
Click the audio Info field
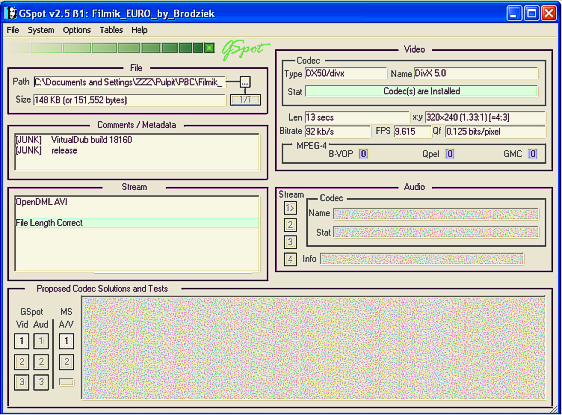click(x=422, y=259)
